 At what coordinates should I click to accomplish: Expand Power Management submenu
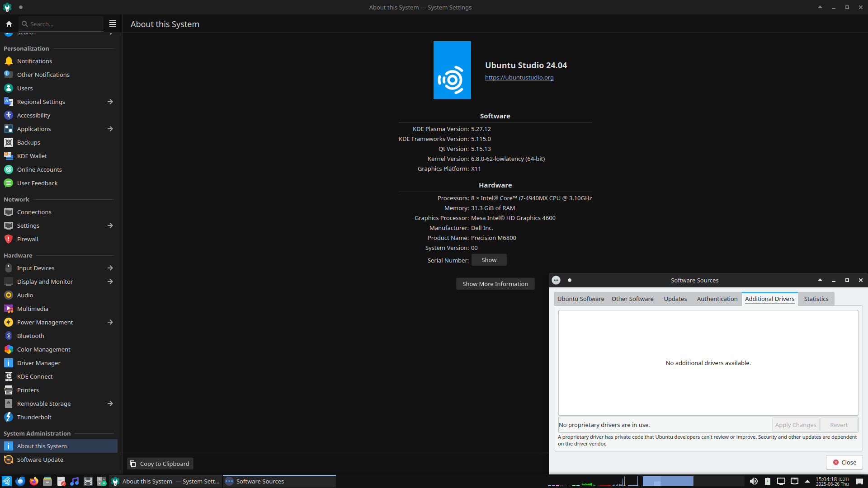coord(110,322)
